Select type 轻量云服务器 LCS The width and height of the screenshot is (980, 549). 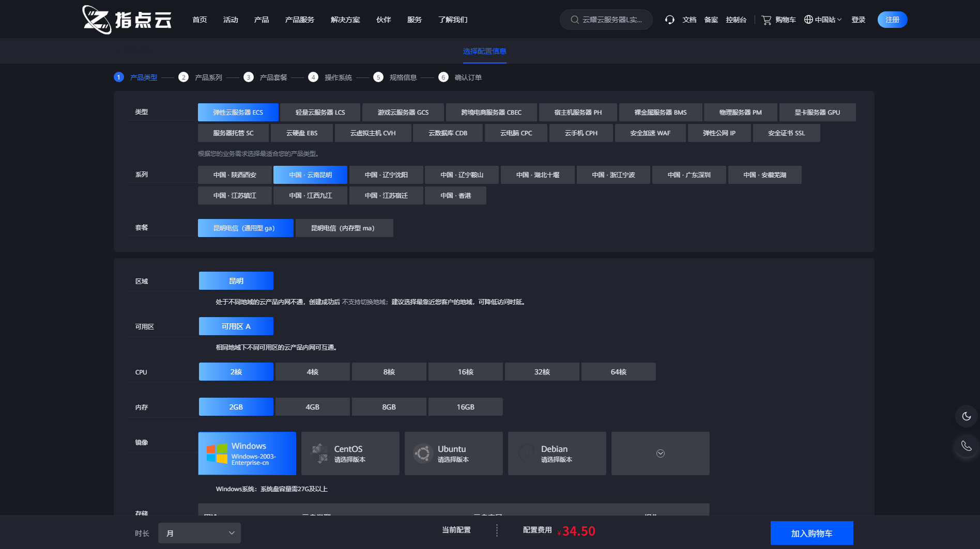point(320,112)
